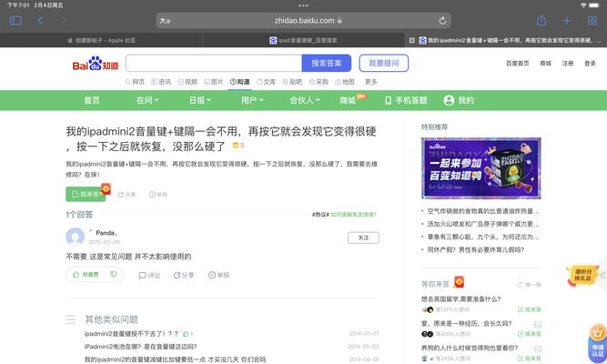
Task: Tap the three-dot multitasking indicator
Action: (x=304, y=5)
